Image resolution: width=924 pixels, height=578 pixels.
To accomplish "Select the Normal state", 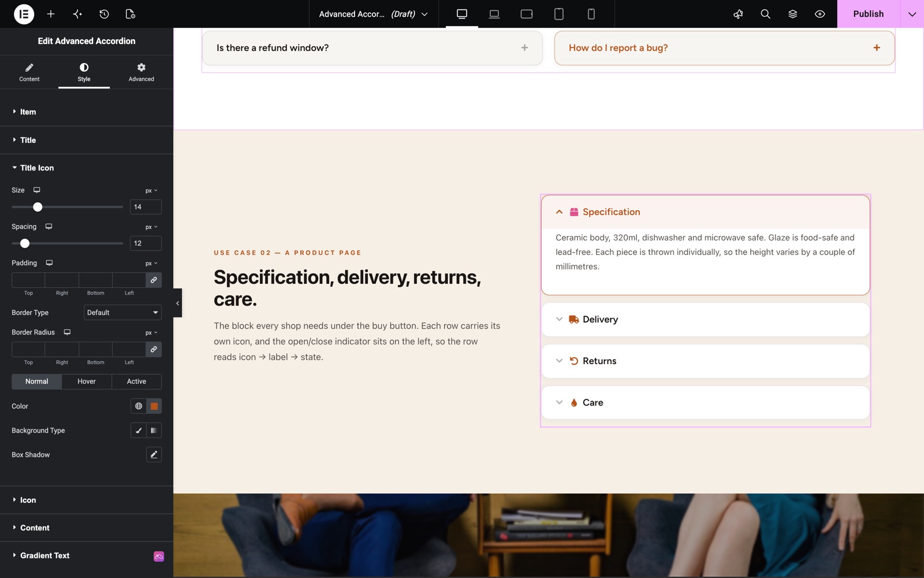I will coord(36,381).
